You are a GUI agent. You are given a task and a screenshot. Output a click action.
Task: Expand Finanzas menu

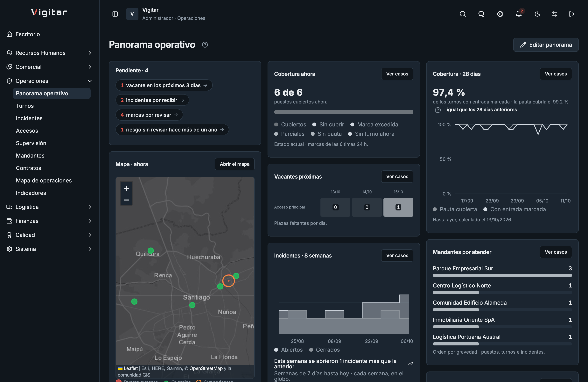pyautogui.click(x=49, y=221)
